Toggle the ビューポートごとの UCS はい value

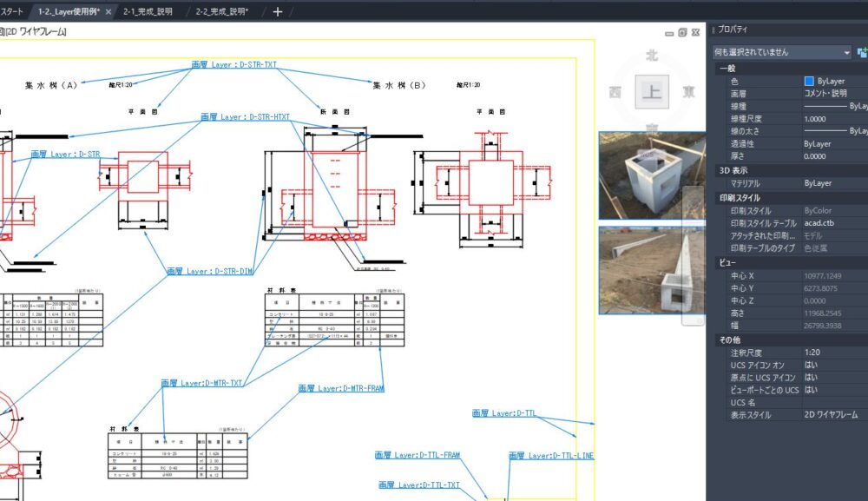[811, 390]
